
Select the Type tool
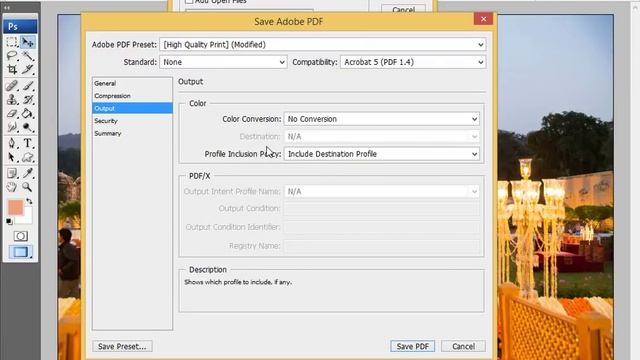tap(28, 143)
